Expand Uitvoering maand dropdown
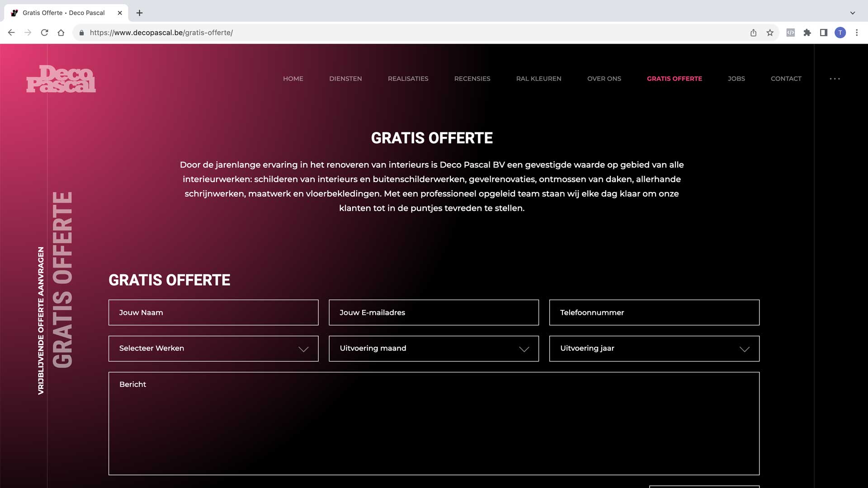The height and width of the screenshot is (488, 868). click(x=434, y=348)
